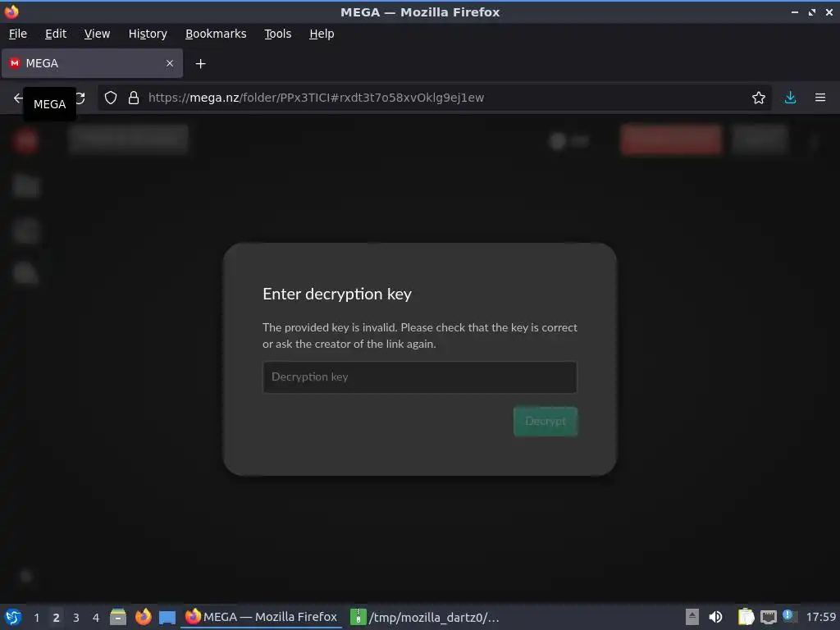
Task: Open the Help menu
Action: click(322, 34)
